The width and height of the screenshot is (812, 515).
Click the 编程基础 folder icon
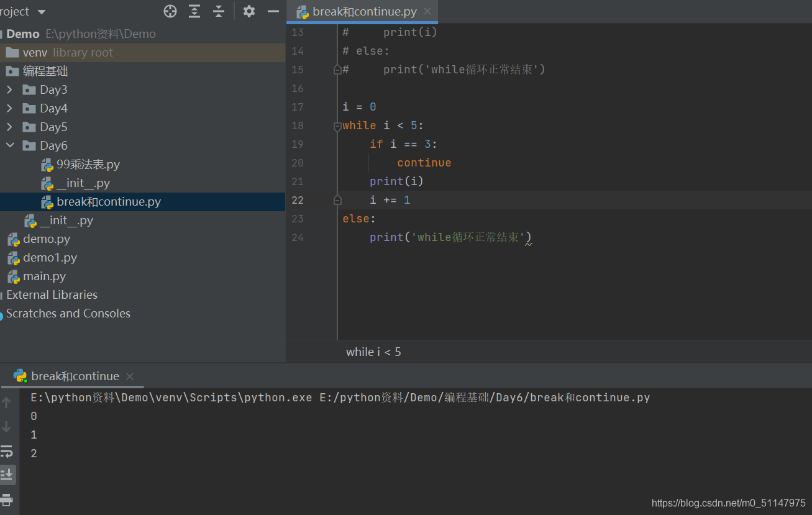pos(12,71)
